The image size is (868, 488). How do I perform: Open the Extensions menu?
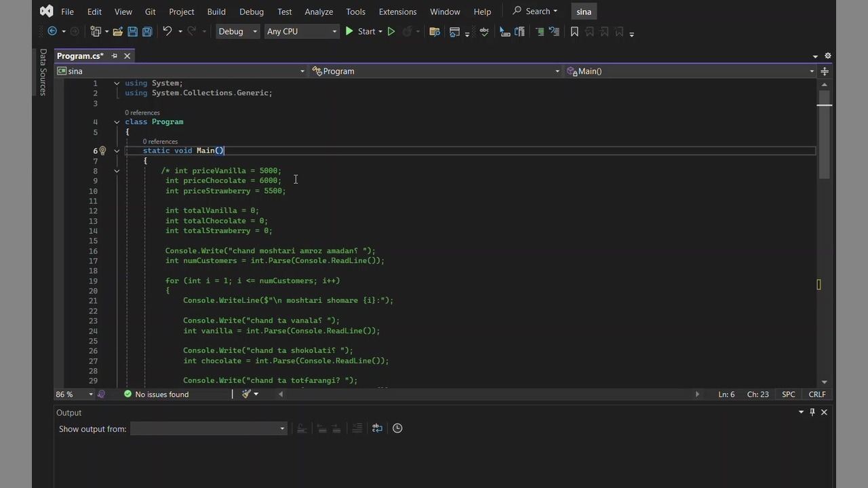[397, 12]
